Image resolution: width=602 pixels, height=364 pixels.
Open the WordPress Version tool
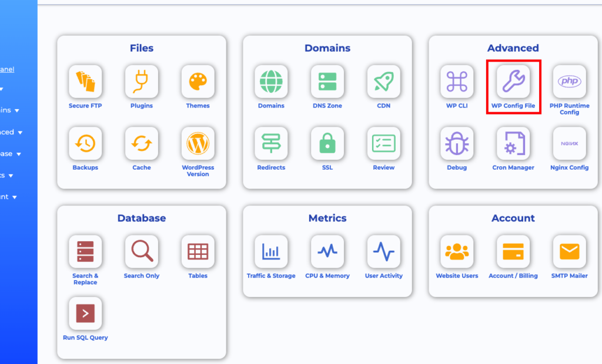click(x=198, y=143)
